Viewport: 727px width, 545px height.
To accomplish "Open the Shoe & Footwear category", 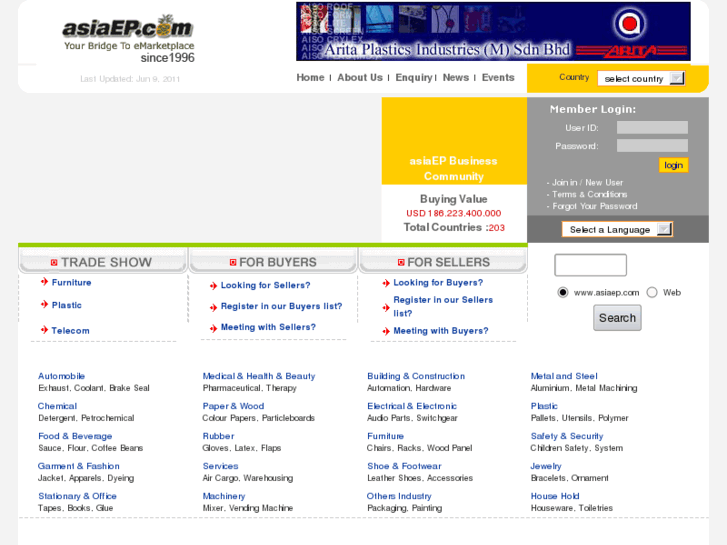I will click(404, 466).
